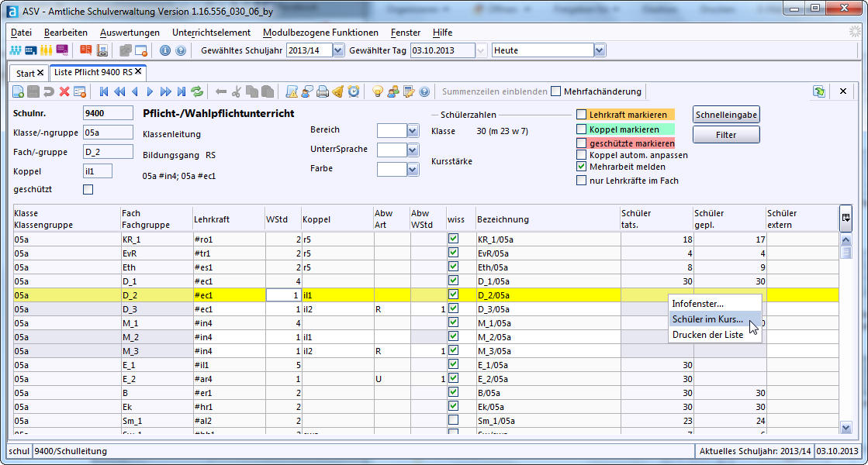The image size is (868, 465).
Task: Open the red book icon in main toolbar
Action: 86,50
